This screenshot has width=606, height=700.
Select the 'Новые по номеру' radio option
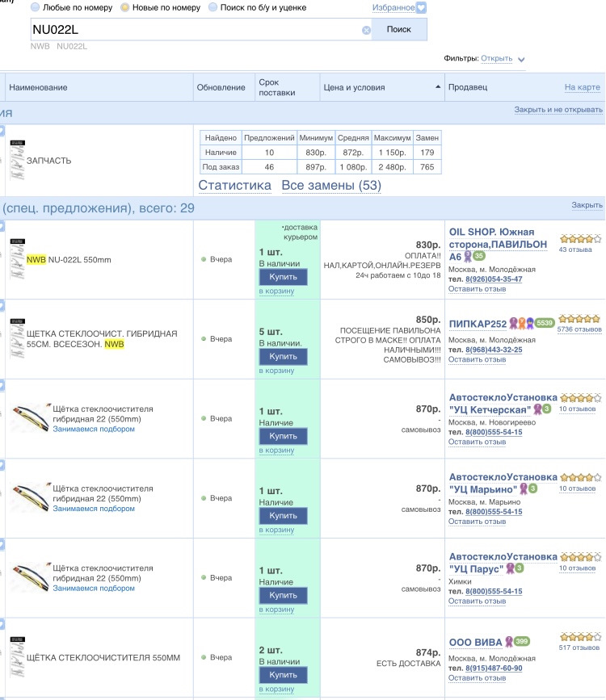click(x=124, y=7)
